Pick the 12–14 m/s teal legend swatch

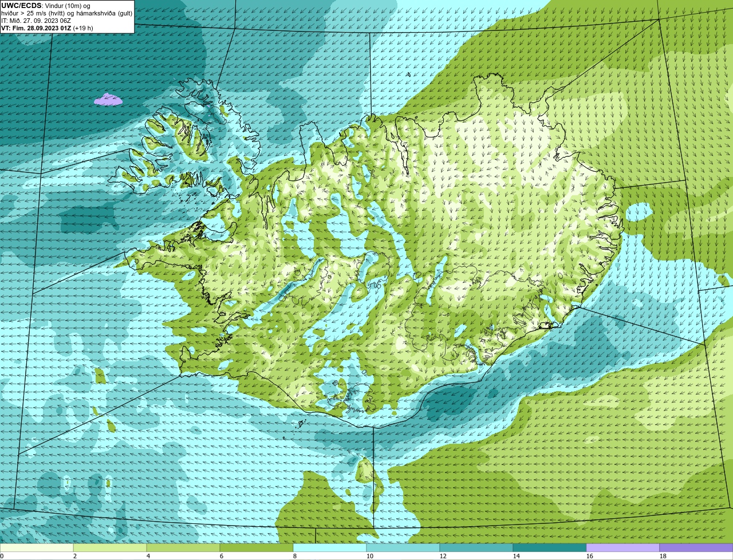click(476, 547)
